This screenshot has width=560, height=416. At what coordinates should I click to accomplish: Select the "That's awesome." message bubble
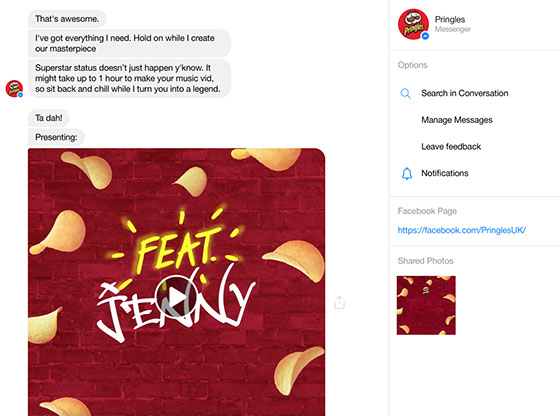click(67, 19)
